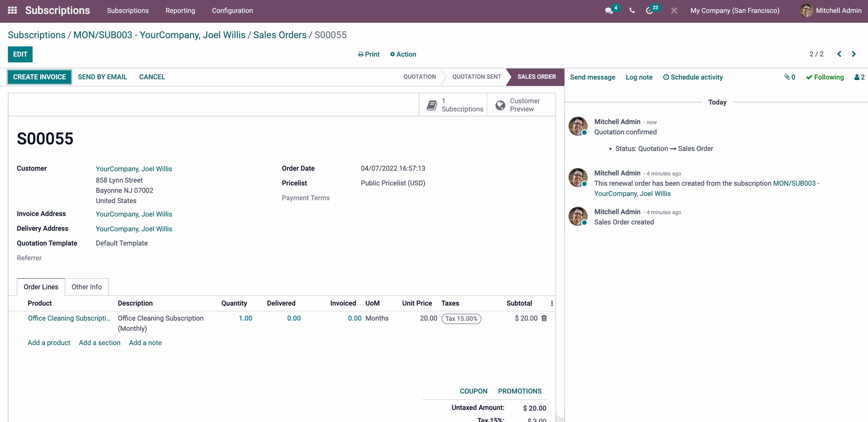The width and height of the screenshot is (868, 422).
Task: Switch to the Other Info tab
Action: point(86,287)
